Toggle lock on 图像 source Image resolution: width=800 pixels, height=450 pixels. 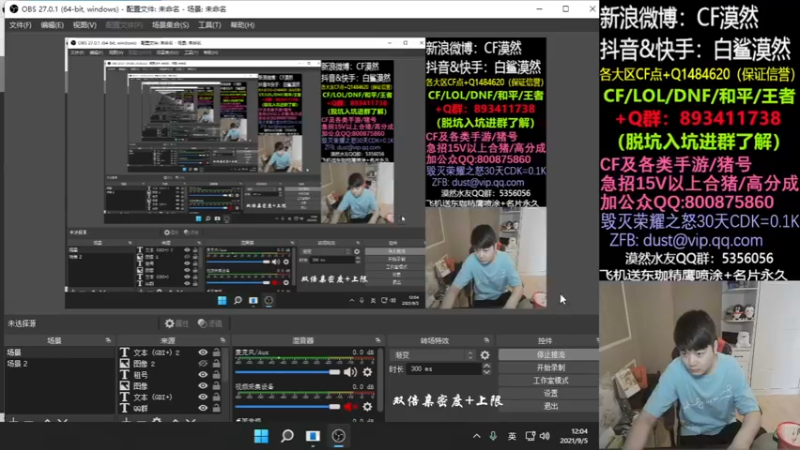pyautogui.click(x=216, y=386)
